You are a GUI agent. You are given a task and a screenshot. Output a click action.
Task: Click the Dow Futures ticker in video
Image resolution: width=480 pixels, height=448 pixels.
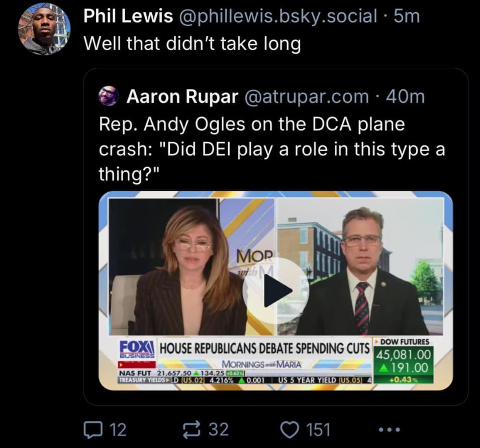tap(404, 361)
